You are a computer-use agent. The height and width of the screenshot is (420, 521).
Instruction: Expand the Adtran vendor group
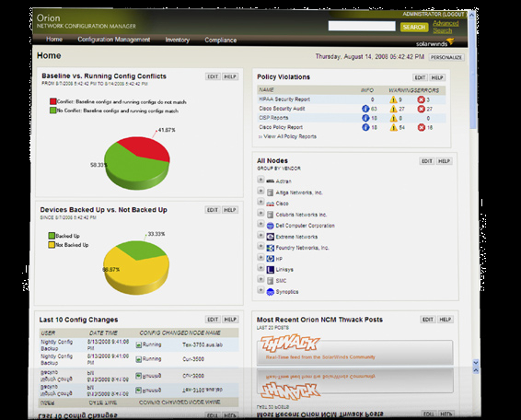tap(260, 180)
